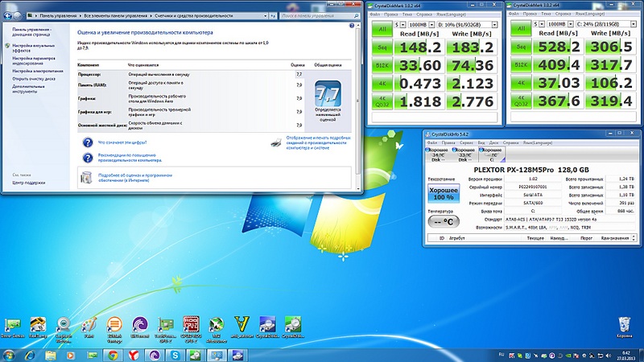Open the CrystalDiskInfo desktop shortcut (blue icon)
Viewport: 644px width, 362px height.
[268, 327]
